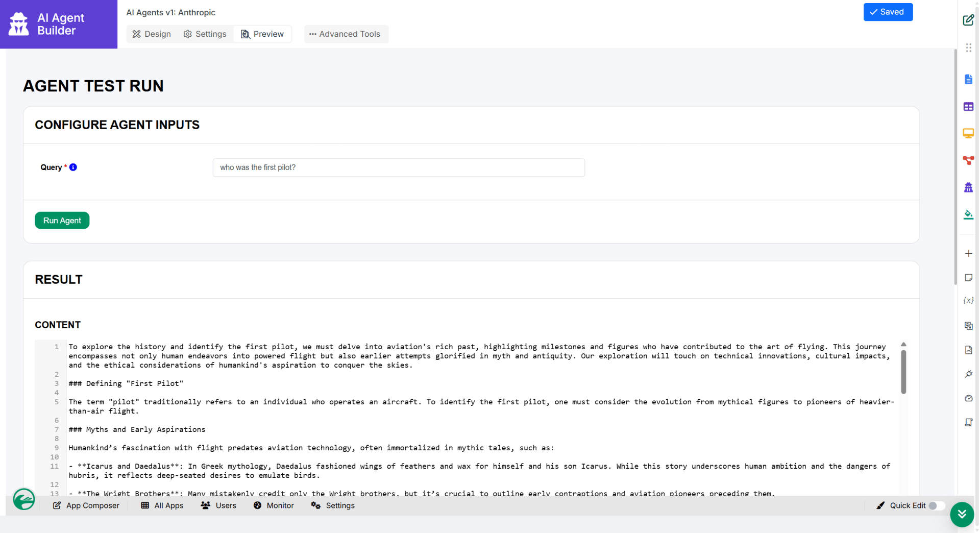This screenshot has height=533, width=980.
Task: Open the Settings tab at top
Action: 205,34
